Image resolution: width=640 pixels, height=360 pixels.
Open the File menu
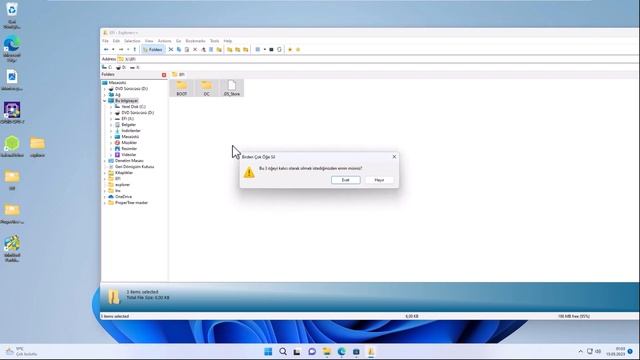(x=105, y=41)
